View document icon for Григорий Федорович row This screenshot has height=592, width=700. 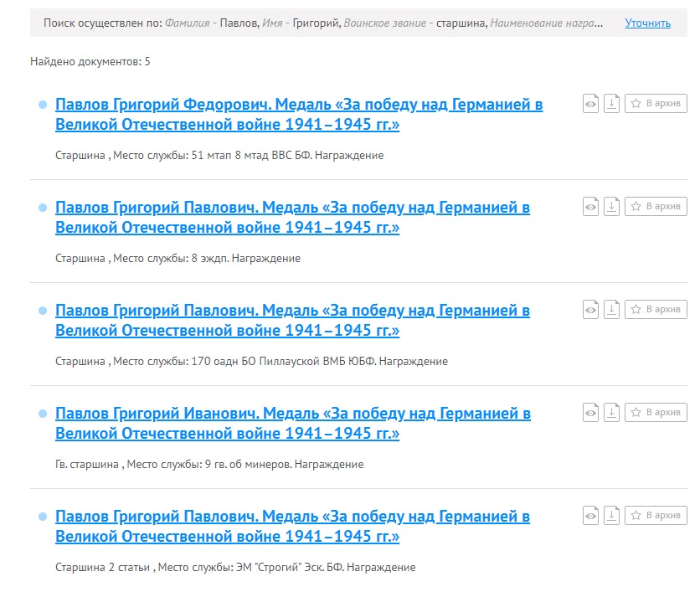[590, 104]
